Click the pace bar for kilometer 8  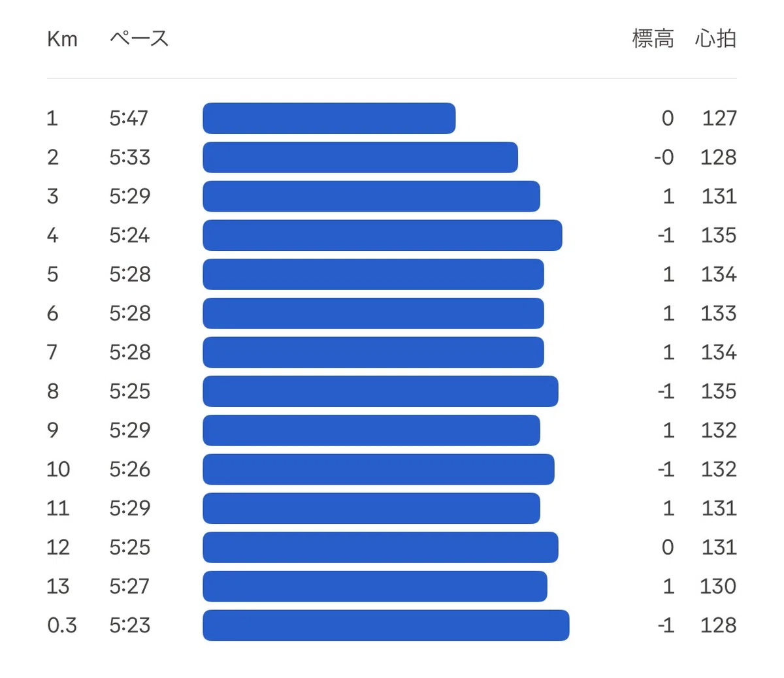[x=380, y=391]
